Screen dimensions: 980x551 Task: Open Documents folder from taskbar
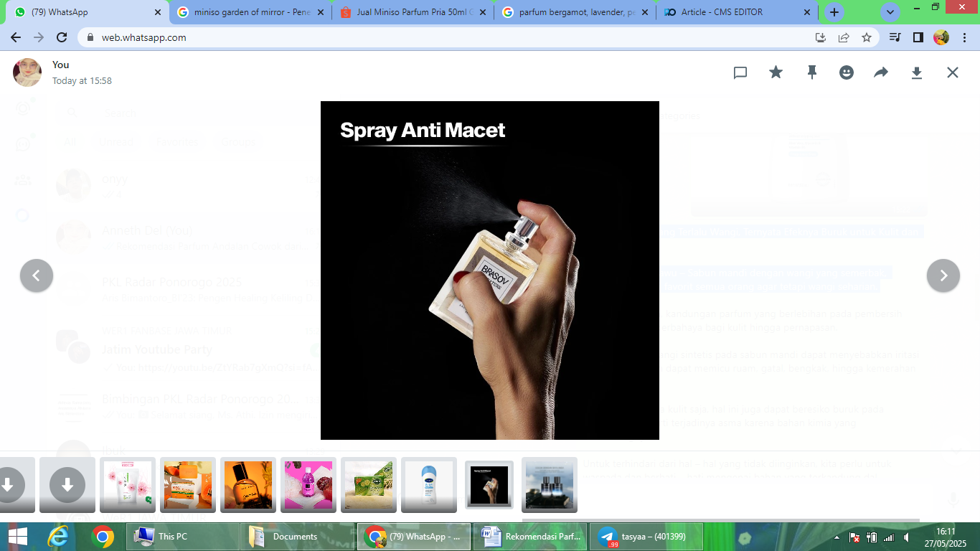[x=298, y=537]
